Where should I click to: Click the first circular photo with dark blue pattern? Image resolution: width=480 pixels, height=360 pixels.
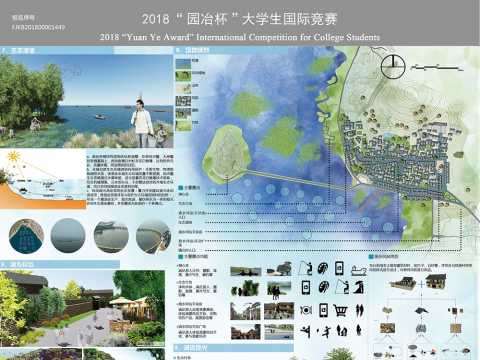[26, 236]
